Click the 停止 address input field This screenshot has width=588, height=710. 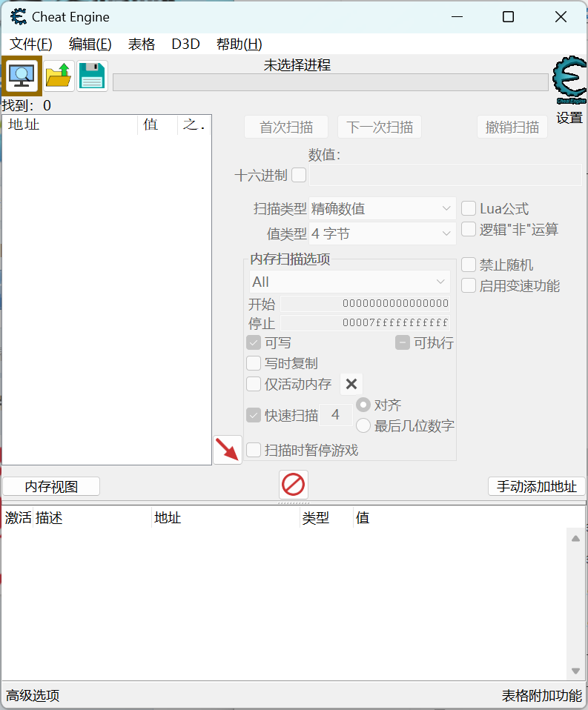point(366,323)
